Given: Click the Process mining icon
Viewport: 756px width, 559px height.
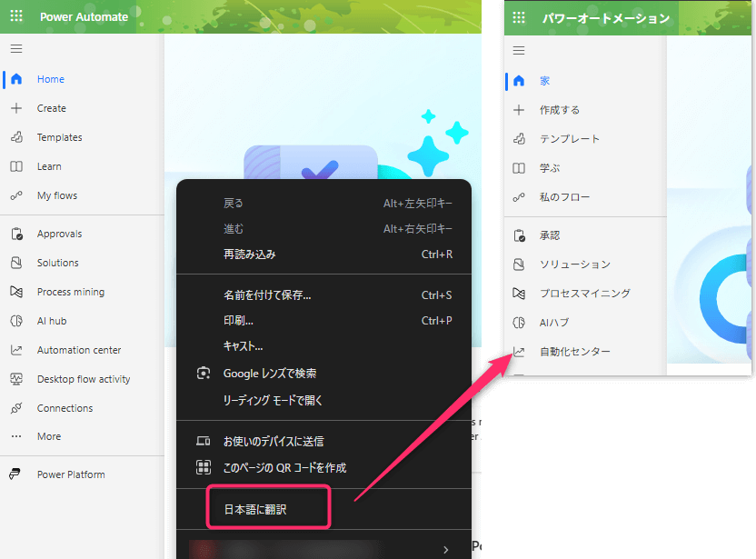Looking at the screenshot, I should point(16,292).
